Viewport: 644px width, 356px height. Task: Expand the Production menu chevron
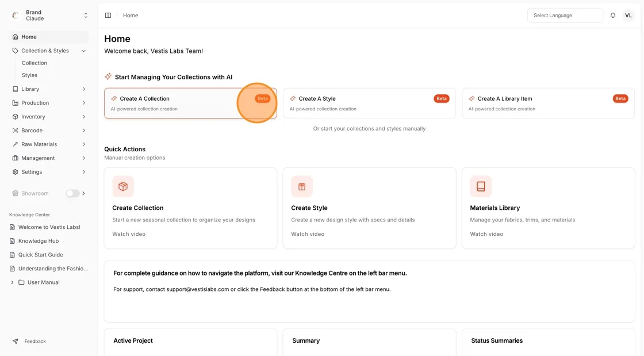(x=83, y=102)
